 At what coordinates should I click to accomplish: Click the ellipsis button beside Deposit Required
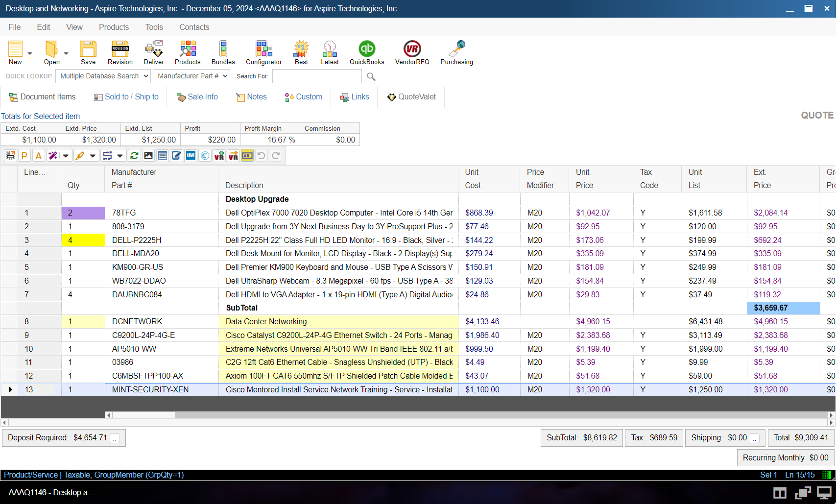[x=115, y=438]
